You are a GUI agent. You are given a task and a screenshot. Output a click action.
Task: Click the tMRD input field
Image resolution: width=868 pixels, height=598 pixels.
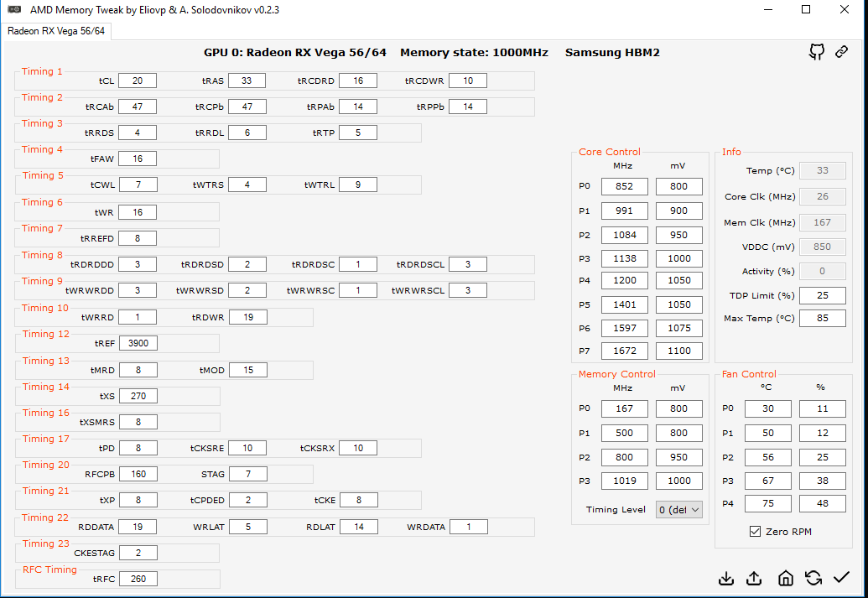(x=138, y=370)
